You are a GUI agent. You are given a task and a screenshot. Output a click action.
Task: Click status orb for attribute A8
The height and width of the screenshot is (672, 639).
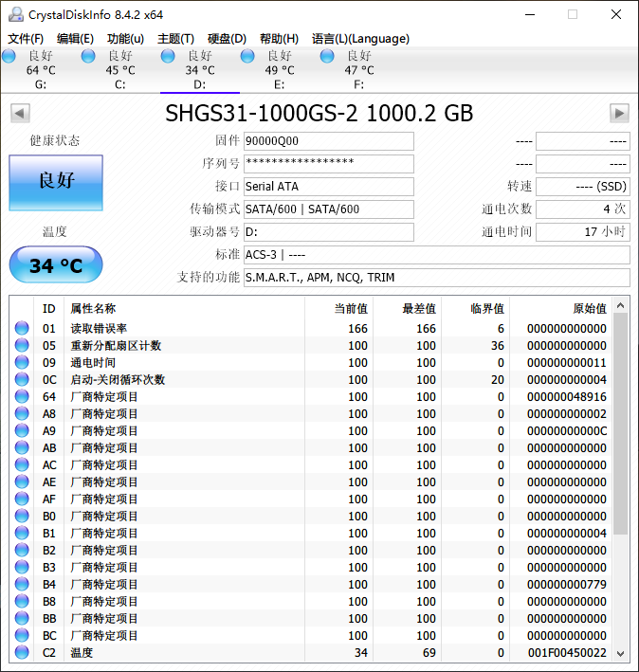22,413
